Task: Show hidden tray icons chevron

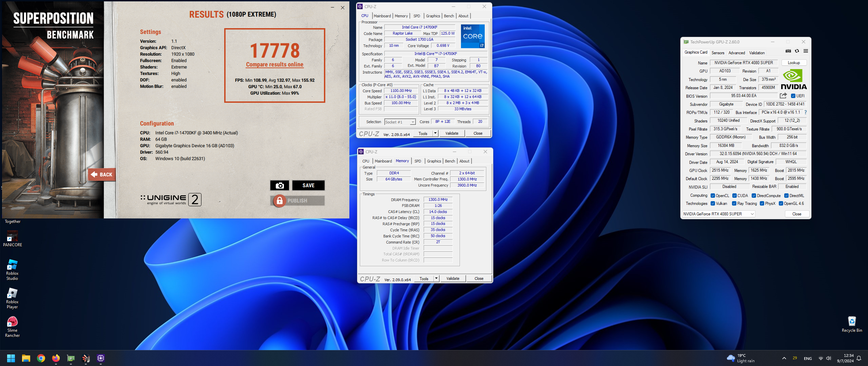Action: (784, 358)
